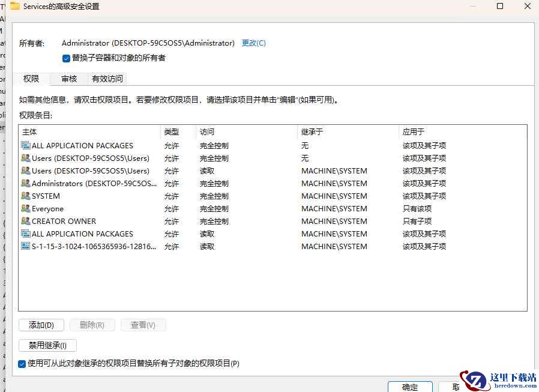Screen dimensions: 539x392
Task: Click the 添加(D) button
Action: (41, 325)
